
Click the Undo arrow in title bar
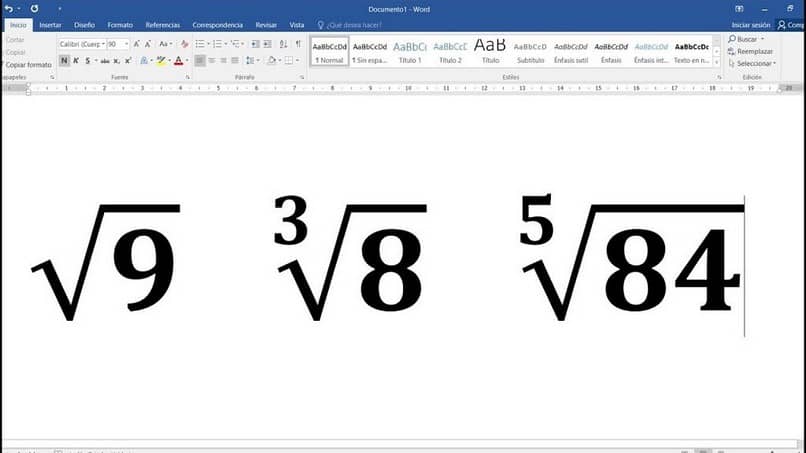point(9,9)
